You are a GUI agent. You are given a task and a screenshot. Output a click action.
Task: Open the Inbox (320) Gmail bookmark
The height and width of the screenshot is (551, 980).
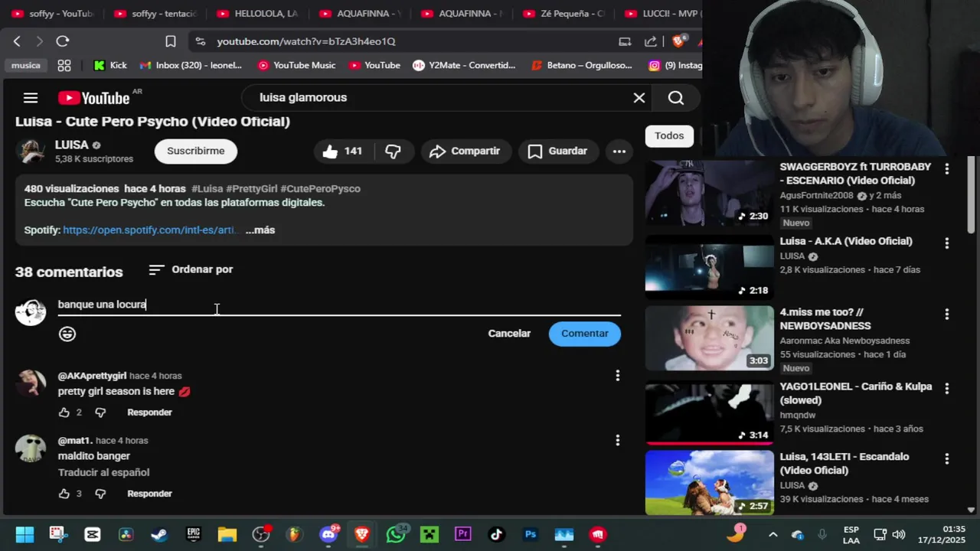191,65
